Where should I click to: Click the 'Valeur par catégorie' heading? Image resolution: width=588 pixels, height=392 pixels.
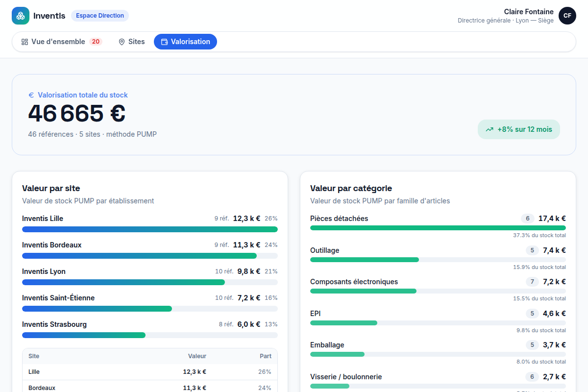click(x=351, y=188)
